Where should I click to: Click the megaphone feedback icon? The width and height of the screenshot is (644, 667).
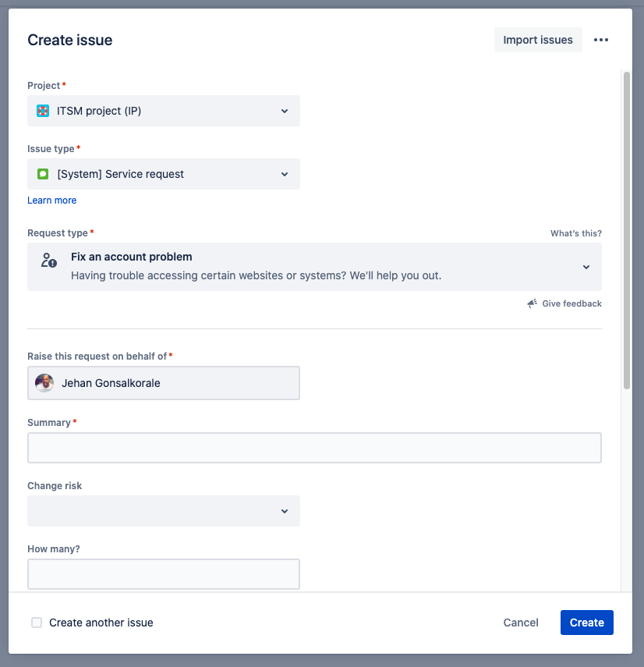(x=532, y=303)
